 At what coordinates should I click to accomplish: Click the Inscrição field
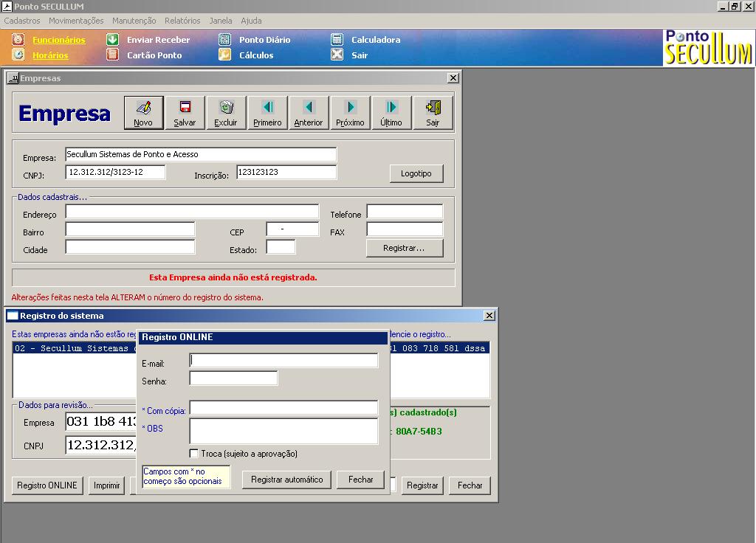[x=286, y=172]
